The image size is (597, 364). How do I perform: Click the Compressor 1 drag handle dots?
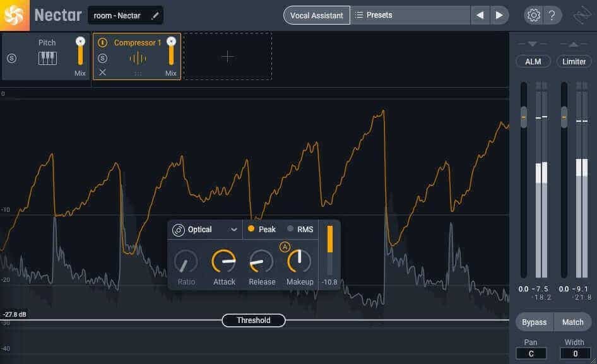138,74
